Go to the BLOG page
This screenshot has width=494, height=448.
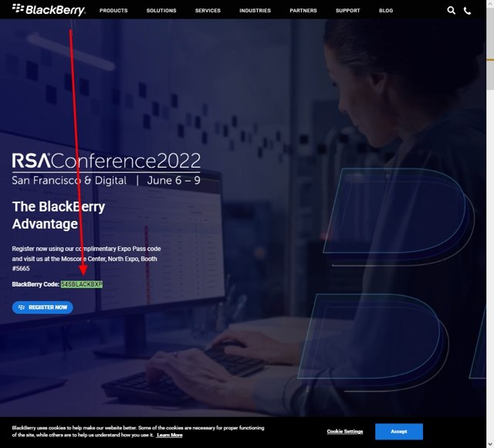(x=386, y=10)
